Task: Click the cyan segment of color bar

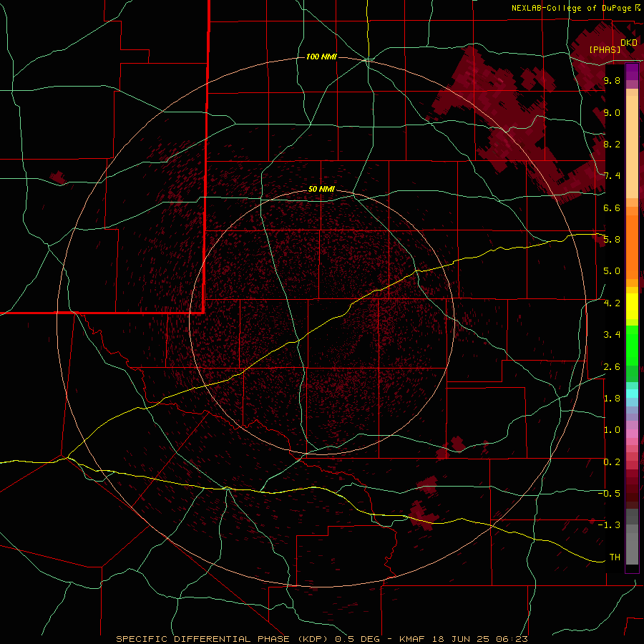Action: click(632, 394)
